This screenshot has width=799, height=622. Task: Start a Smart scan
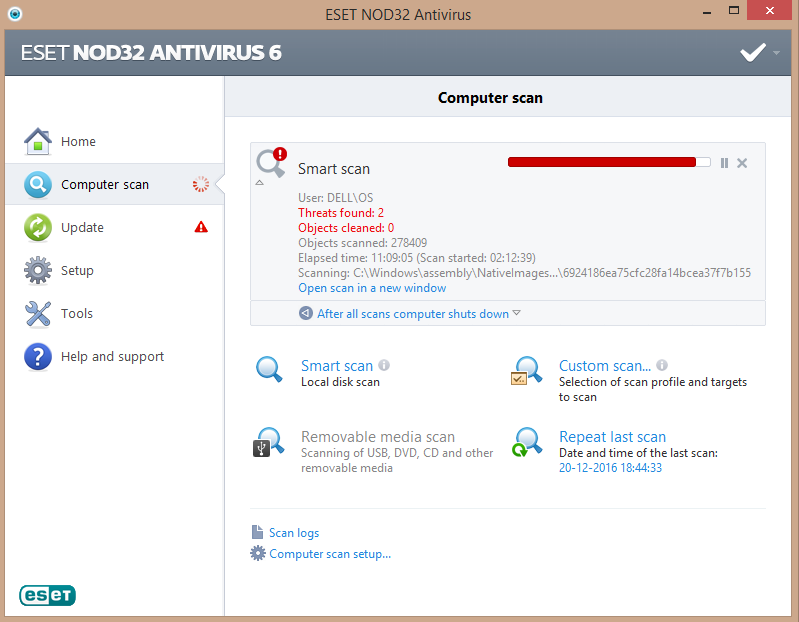[x=337, y=366]
